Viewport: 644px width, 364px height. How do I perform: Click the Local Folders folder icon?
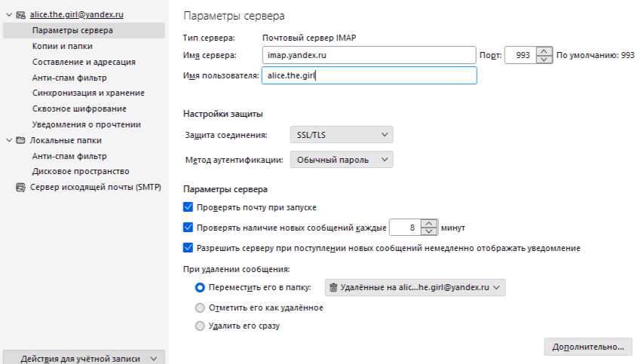click(x=20, y=140)
